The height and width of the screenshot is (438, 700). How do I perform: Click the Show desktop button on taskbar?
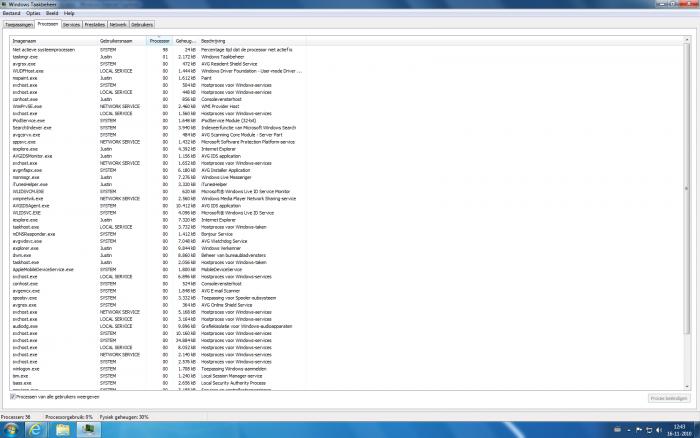tap(697, 430)
